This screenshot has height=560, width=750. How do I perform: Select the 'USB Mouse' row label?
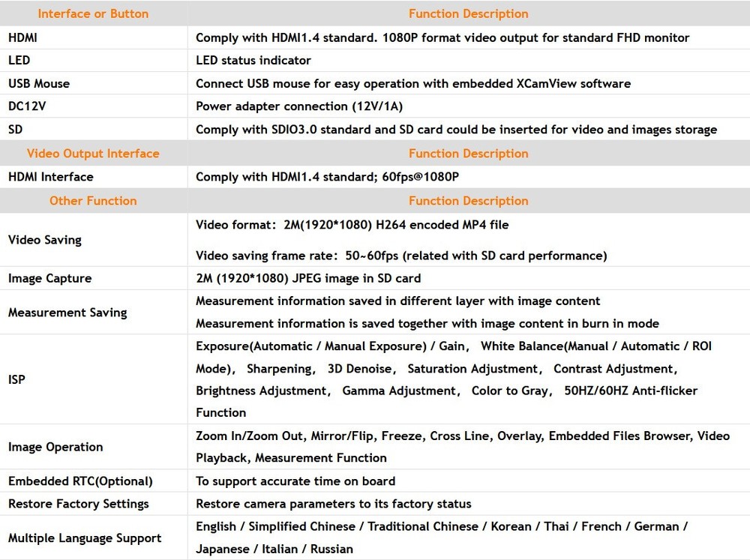point(39,83)
